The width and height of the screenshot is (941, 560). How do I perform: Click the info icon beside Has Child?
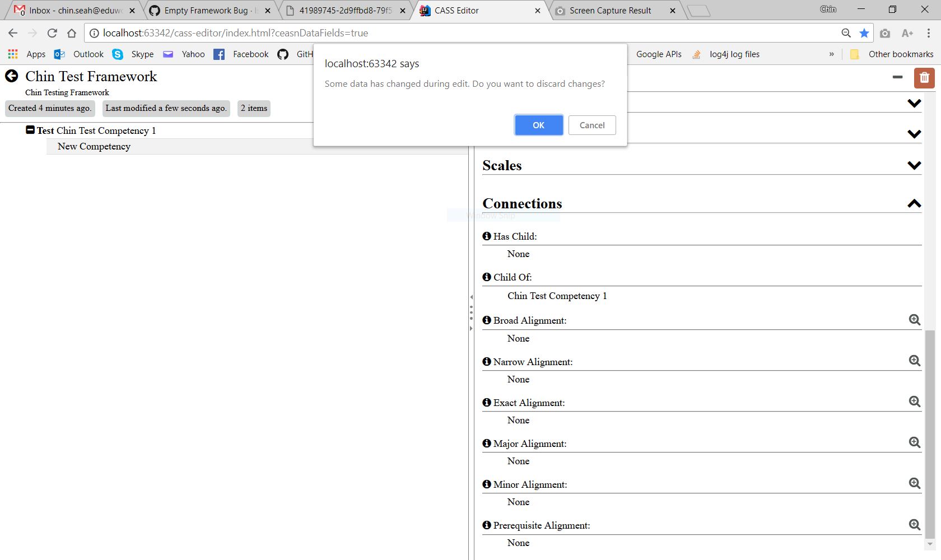click(x=486, y=236)
